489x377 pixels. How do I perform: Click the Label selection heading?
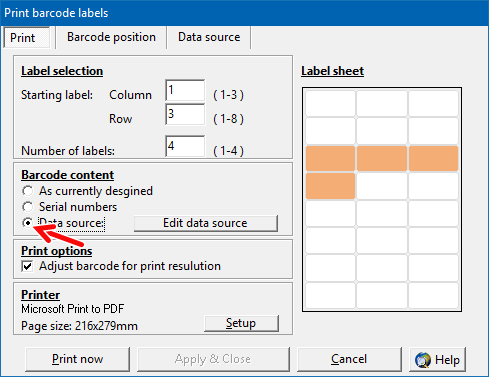click(x=62, y=71)
